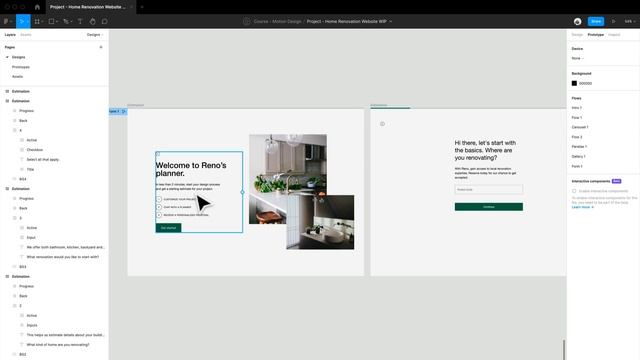The height and width of the screenshot is (360, 640).
Task: Click the back icon in right frame
Action: [x=382, y=124]
